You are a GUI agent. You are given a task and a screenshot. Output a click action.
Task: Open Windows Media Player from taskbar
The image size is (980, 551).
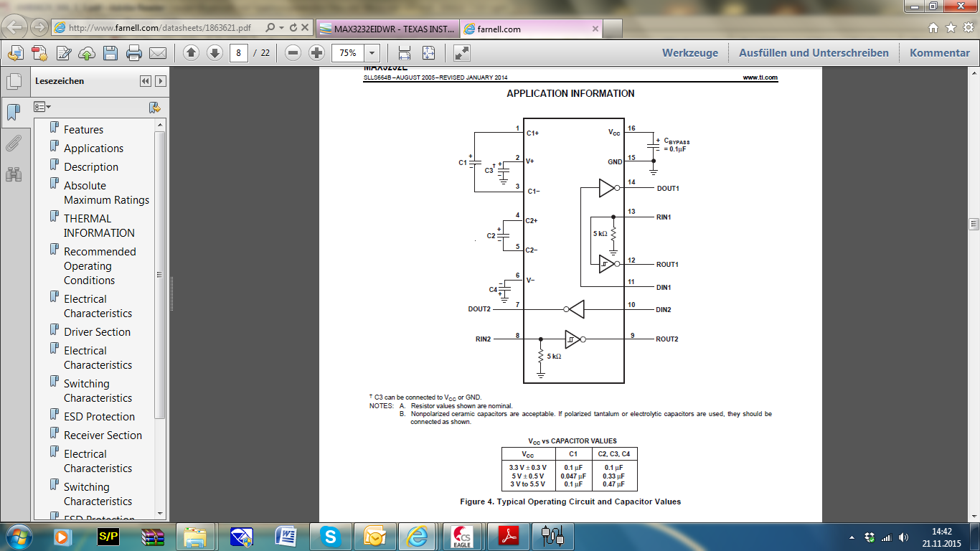point(62,536)
